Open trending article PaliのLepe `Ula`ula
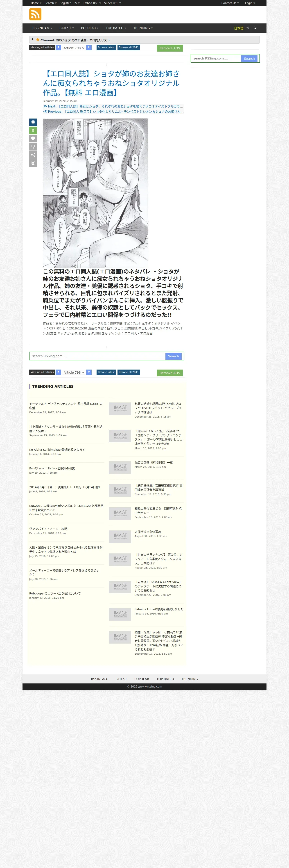The width and height of the screenshot is (289, 868). point(52,468)
